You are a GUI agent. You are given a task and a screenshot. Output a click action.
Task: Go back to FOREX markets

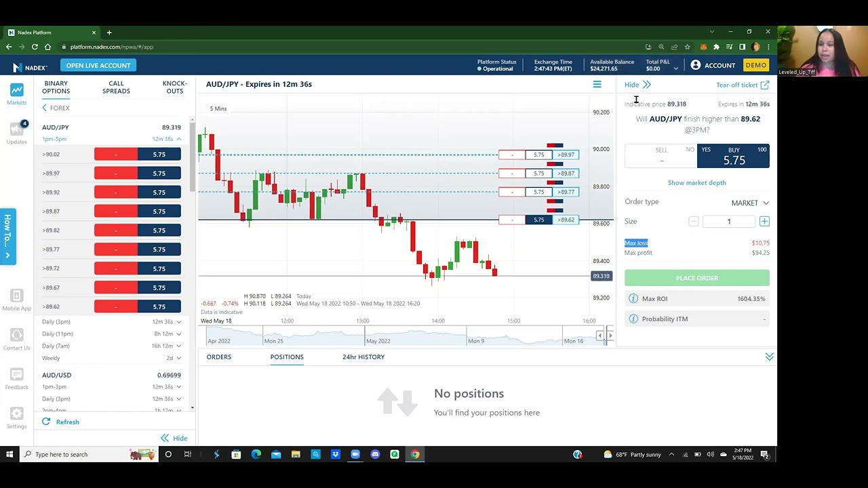56,108
